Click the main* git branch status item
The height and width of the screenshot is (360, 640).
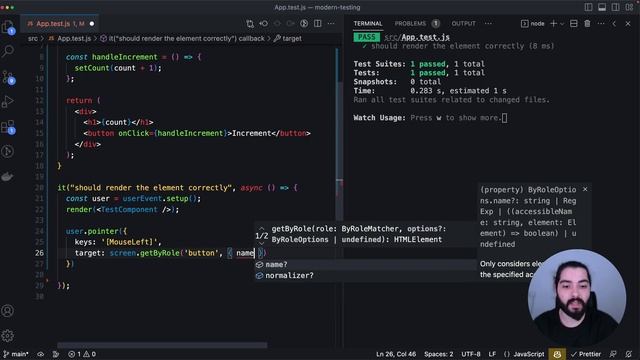(16, 354)
